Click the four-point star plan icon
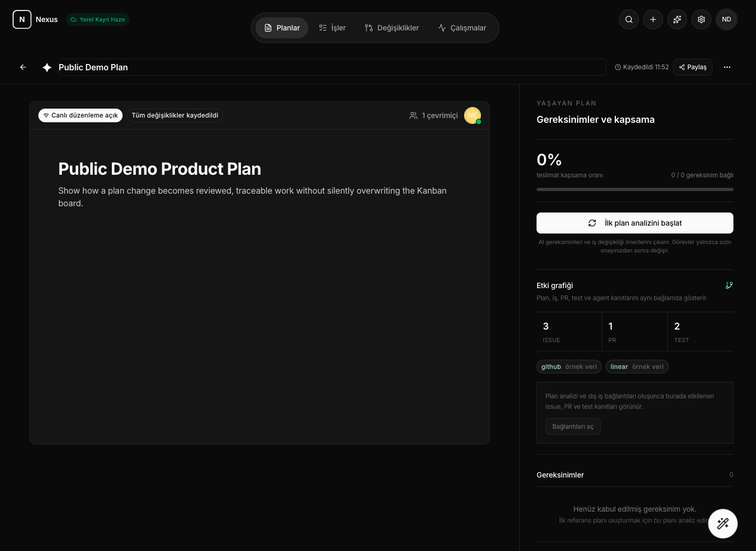Screen dimensions: 756x551 pos(47,67)
